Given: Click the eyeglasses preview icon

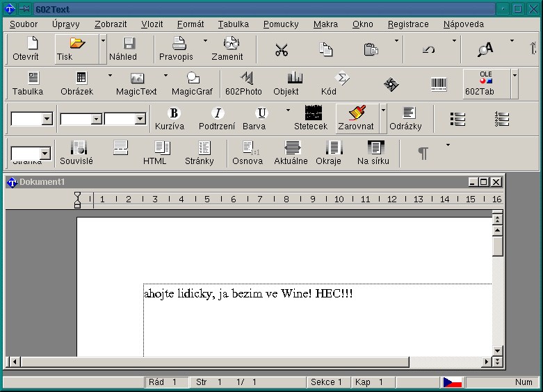Looking at the screenshot, I should click(231, 43).
